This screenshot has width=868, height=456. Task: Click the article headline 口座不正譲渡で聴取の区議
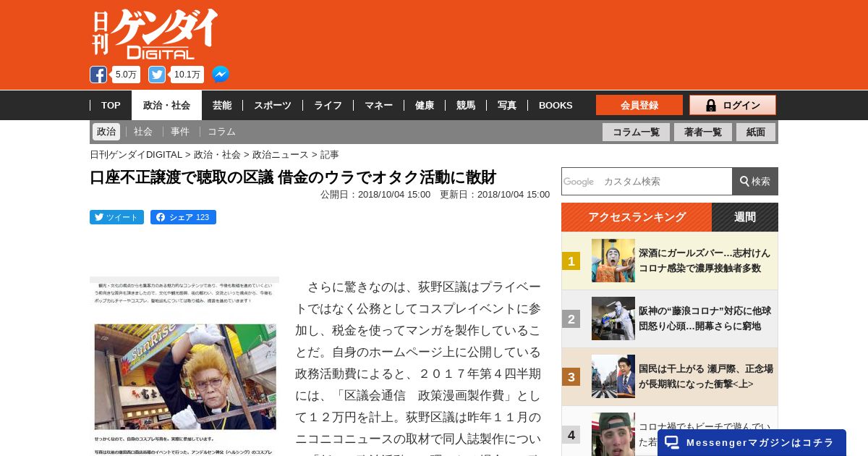click(x=293, y=177)
